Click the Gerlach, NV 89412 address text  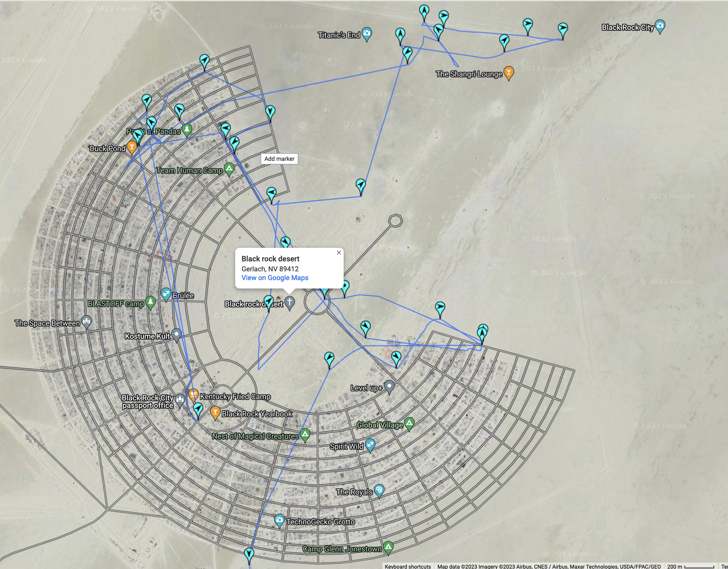pos(270,269)
